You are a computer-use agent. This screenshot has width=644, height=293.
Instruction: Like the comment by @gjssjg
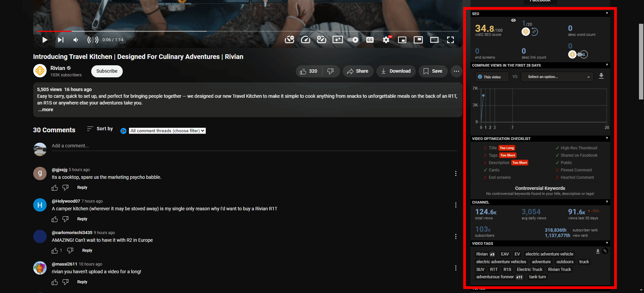(55, 188)
